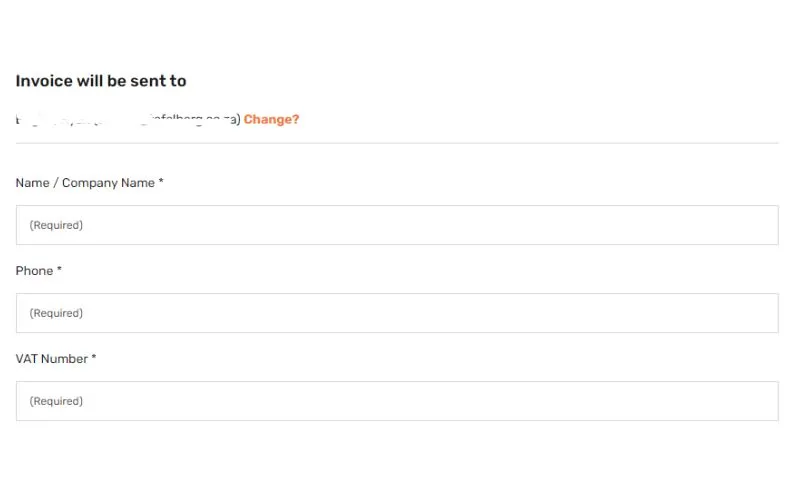
Task: Click the right end of the Phone box
Action: pos(765,313)
